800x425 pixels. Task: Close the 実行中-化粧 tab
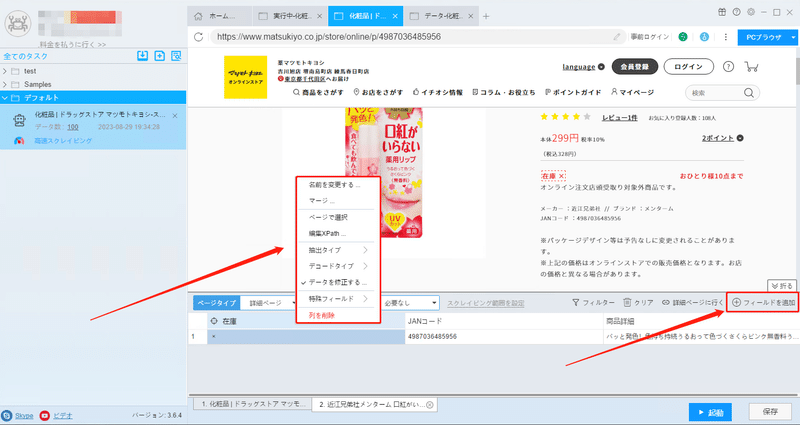pyautogui.click(x=319, y=16)
